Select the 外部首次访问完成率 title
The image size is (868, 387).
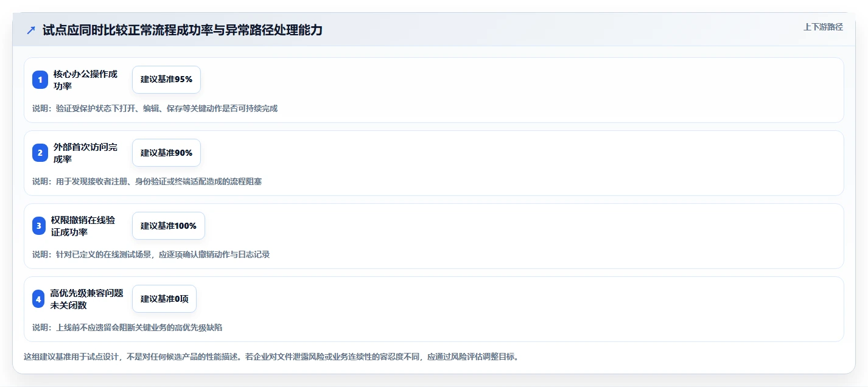pos(86,153)
